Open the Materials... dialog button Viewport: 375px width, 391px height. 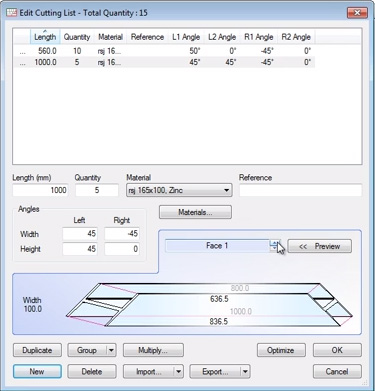pyautogui.click(x=195, y=212)
